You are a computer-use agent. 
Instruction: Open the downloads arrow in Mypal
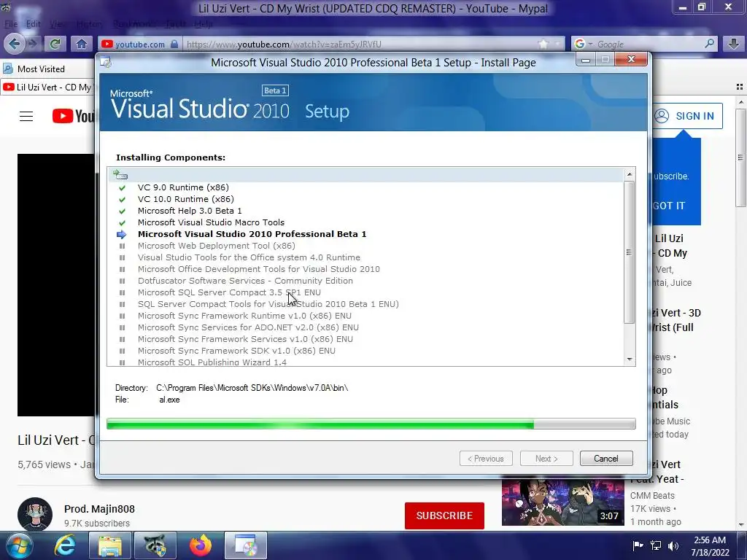733,44
